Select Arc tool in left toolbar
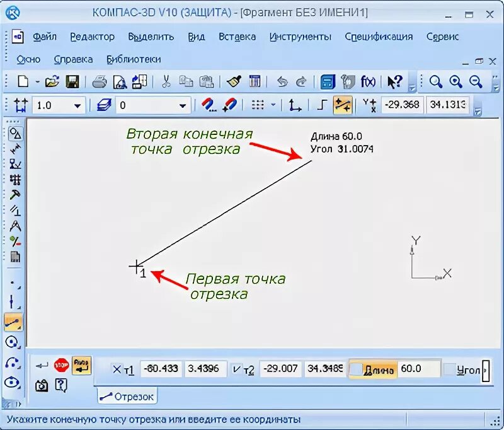This screenshot has width=504, height=430. [13, 363]
